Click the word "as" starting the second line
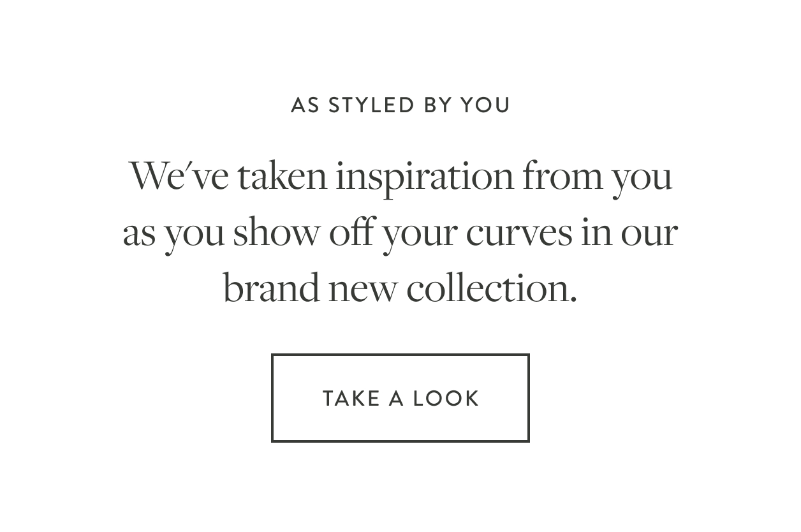The height and width of the screenshot is (532, 801). 139,235
